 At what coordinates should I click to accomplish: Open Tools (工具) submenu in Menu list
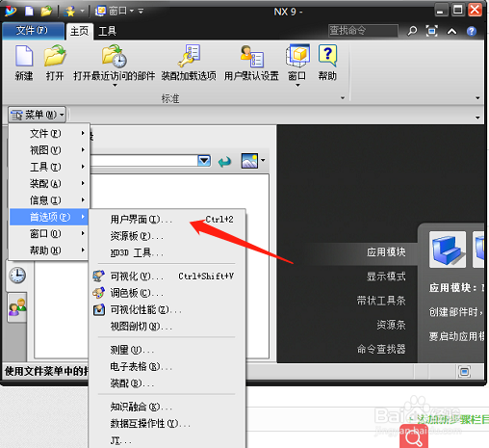[x=49, y=167]
